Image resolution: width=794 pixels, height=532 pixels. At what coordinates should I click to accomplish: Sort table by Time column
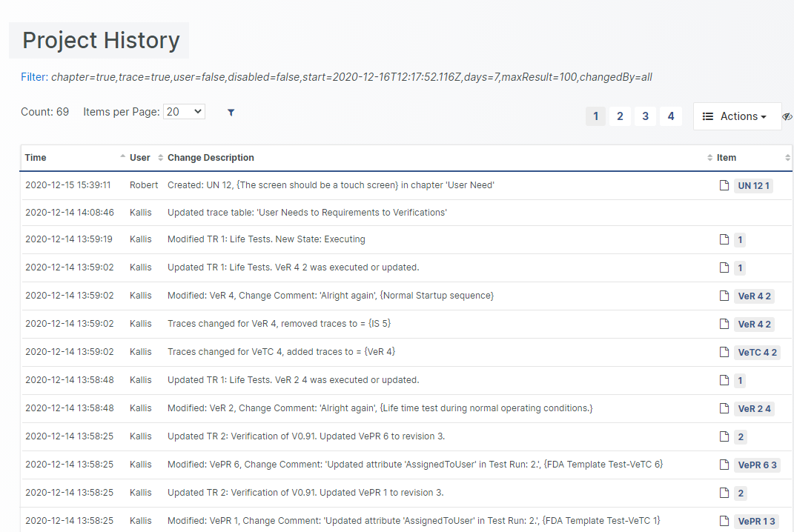point(36,158)
